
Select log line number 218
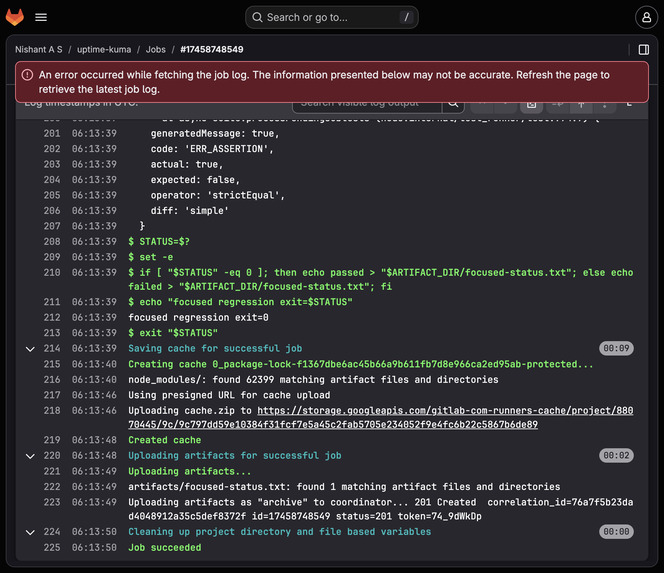tap(52, 411)
